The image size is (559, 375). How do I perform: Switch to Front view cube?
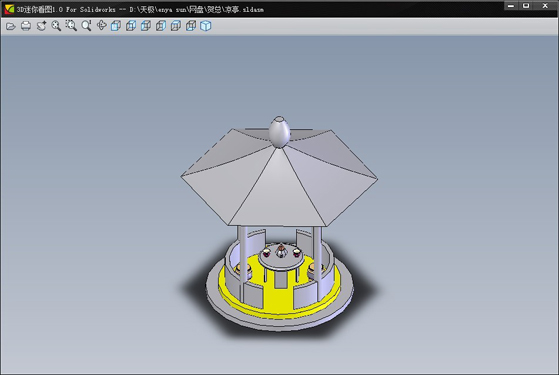(116, 26)
